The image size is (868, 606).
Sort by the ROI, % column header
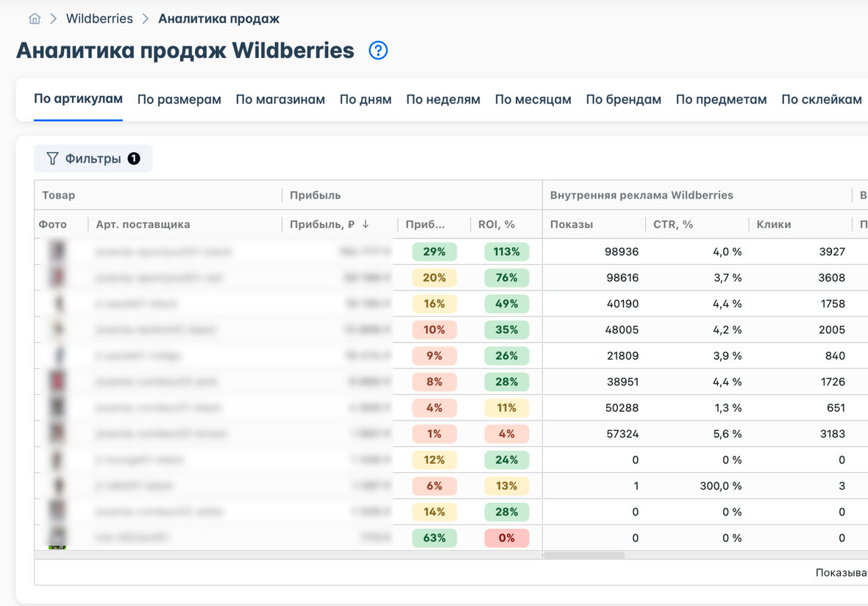pos(497,224)
